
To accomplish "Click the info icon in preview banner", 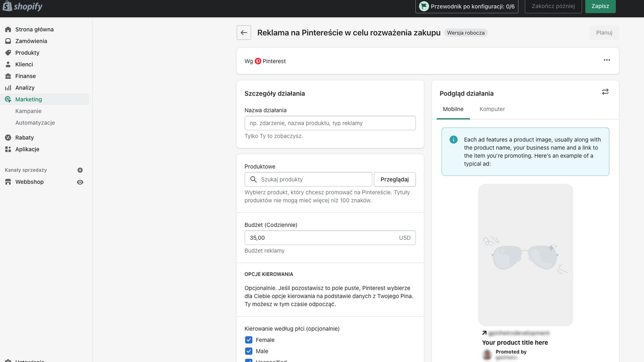I will [x=453, y=139].
